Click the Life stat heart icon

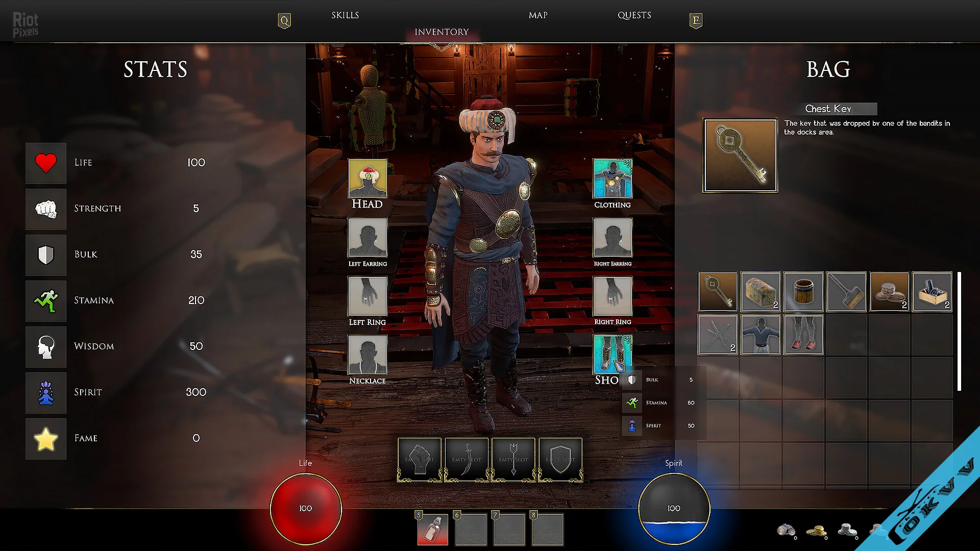44,162
